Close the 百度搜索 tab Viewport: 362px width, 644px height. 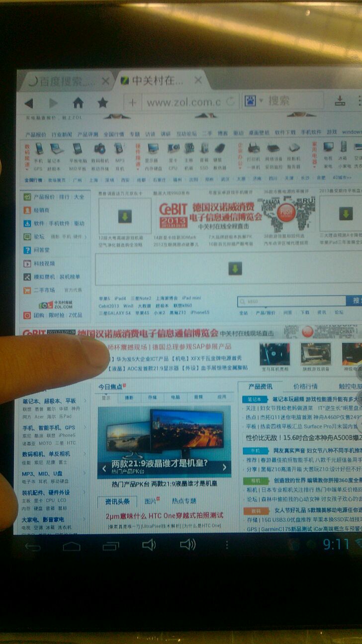[105, 80]
